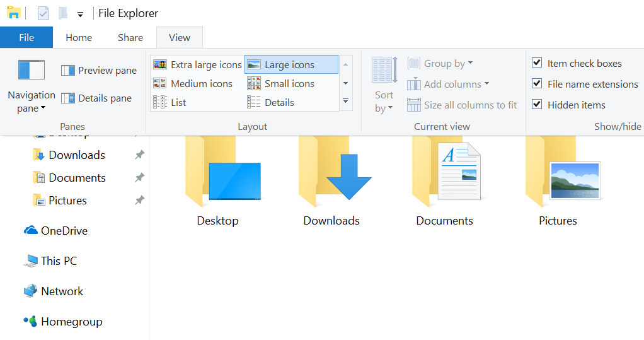The image size is (644, 340).
Task: Select Medium icons layout
Action: coord(193,83)
